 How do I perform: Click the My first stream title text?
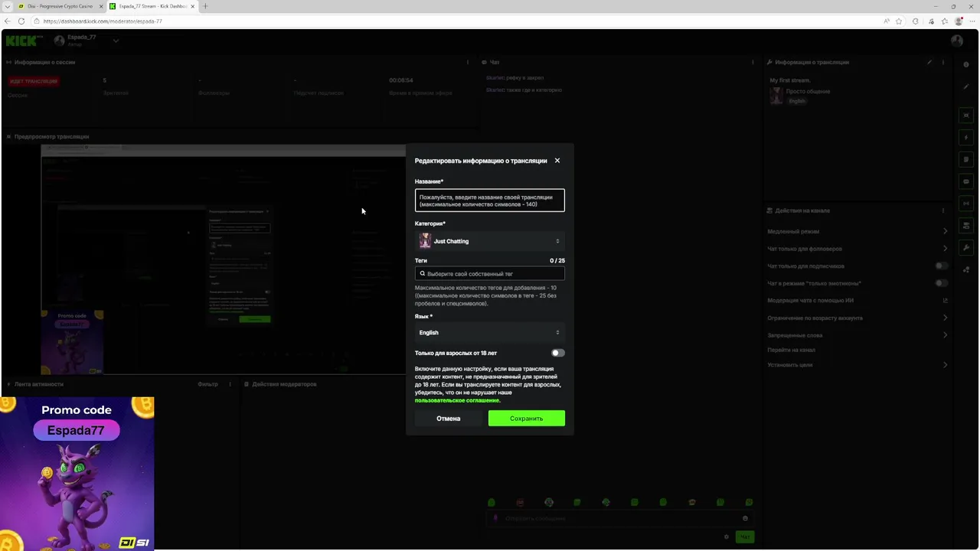pos(790,80)
